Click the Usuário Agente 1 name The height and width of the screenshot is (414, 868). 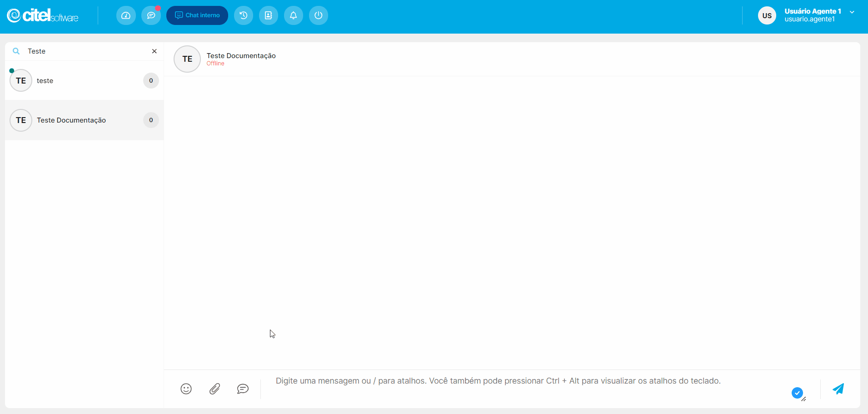point(813,11)
